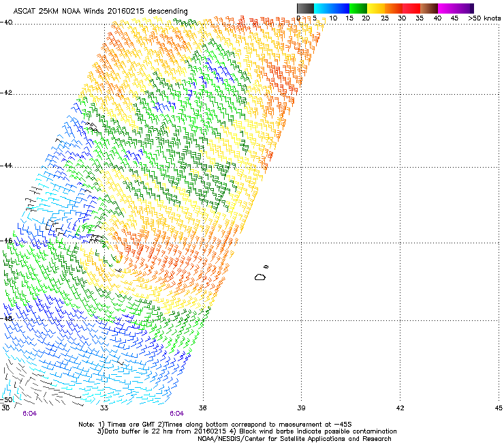The width and height of the screenshot is (504, 443).
Task: Click the green 15-20 knots legend swatch
Action: click(358, 8)
